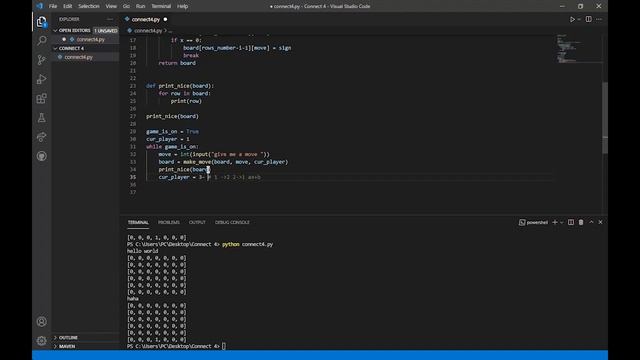The image size is (640, 360).
Task: Open the Edit menu
Action: point(67,6)
